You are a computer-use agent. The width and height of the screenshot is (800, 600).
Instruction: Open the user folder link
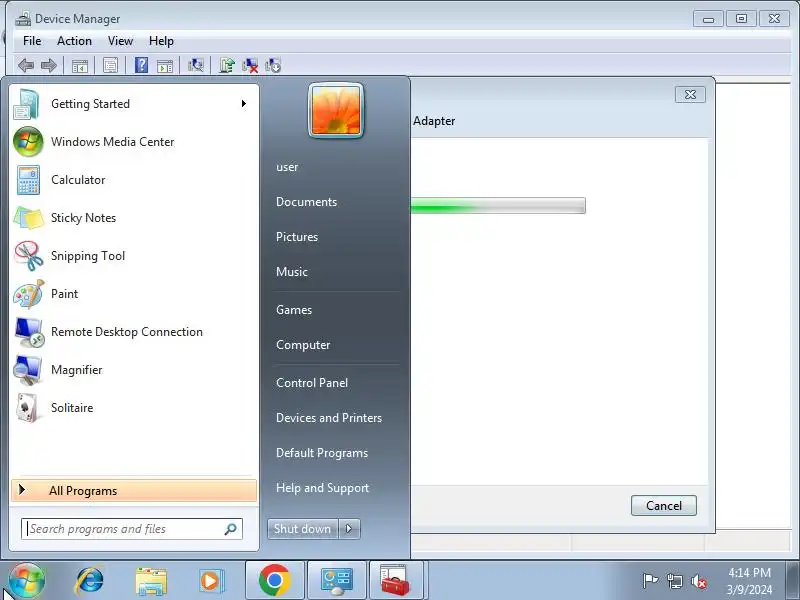tap(287, 167)
